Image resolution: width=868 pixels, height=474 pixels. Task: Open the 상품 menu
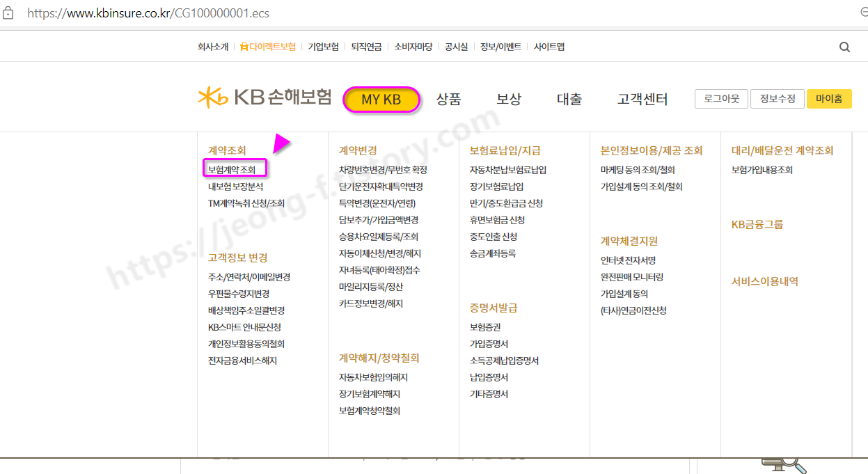[x=448, y=100]
